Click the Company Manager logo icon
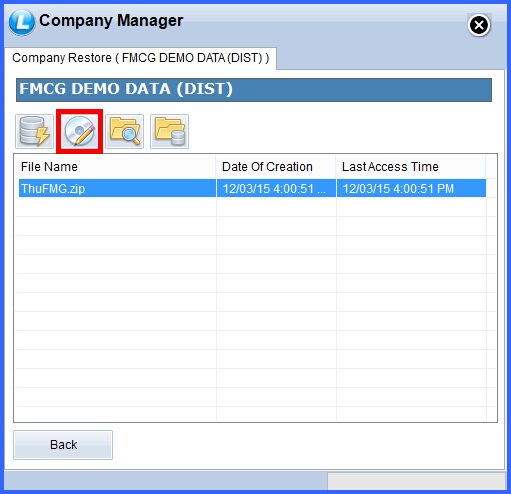511x494 pixels. 22,22
